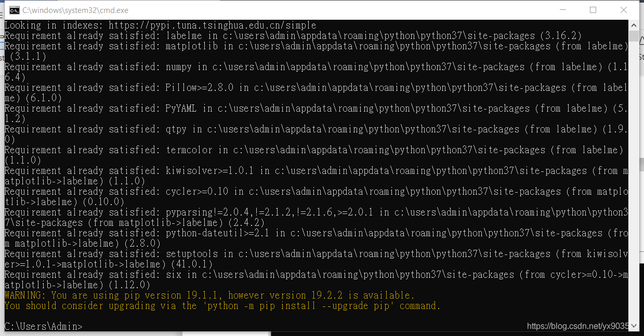Screen dimensions: 644x336
Task: Click the yellow 'WARNING: You are using pip version' line
Action: [x=209, y=295]
